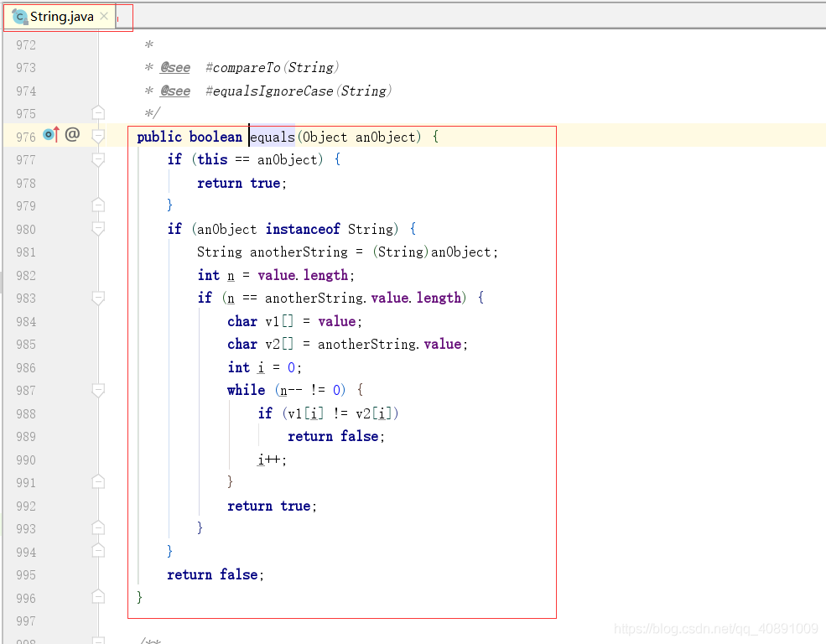Click the equals method name on line 976

coord(272,137)
